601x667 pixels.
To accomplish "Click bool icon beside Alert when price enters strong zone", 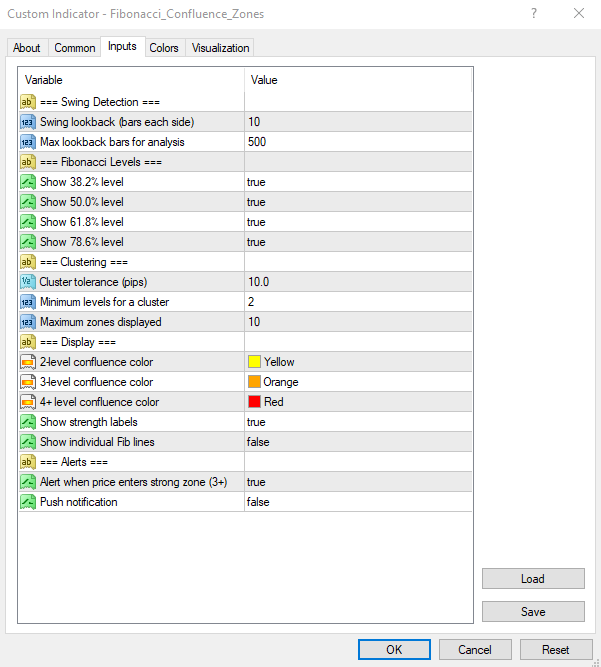I will [x=28, y=482].
